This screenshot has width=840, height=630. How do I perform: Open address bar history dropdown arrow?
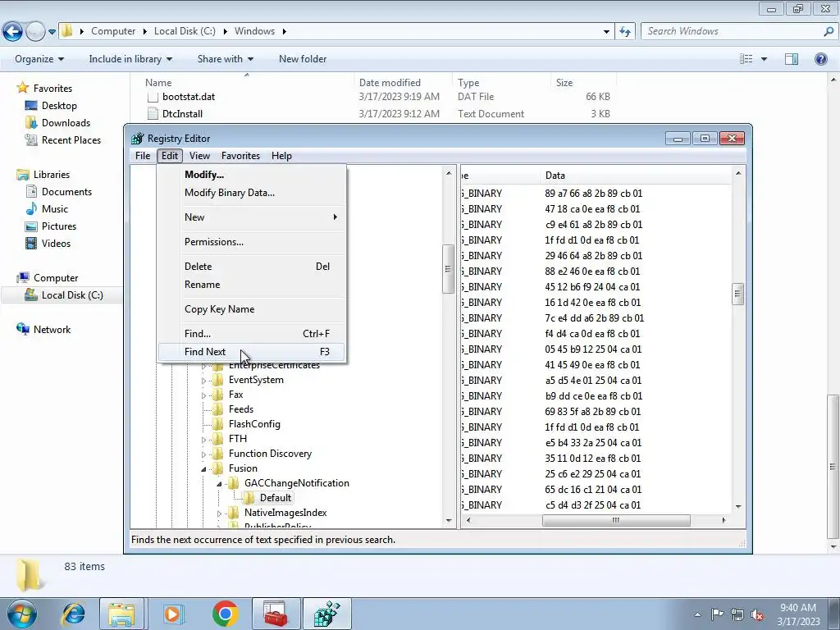pos(606,31)
